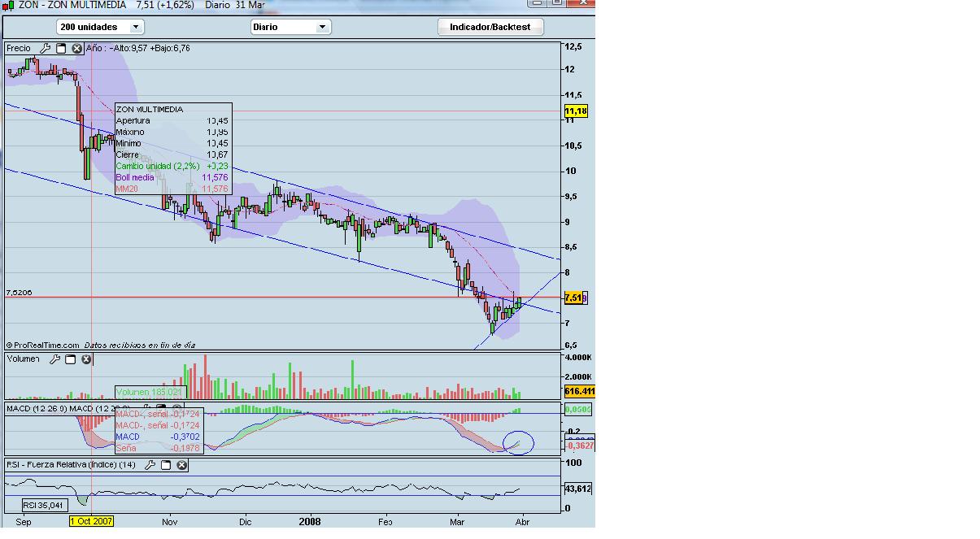Click the Boll media value row in tooltip

pos(172,177)
